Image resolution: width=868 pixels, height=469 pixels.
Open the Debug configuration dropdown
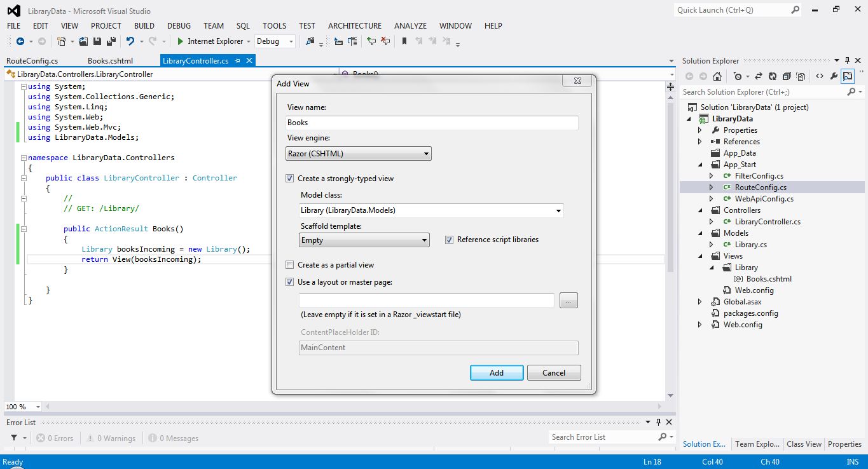tap(275, 41)
